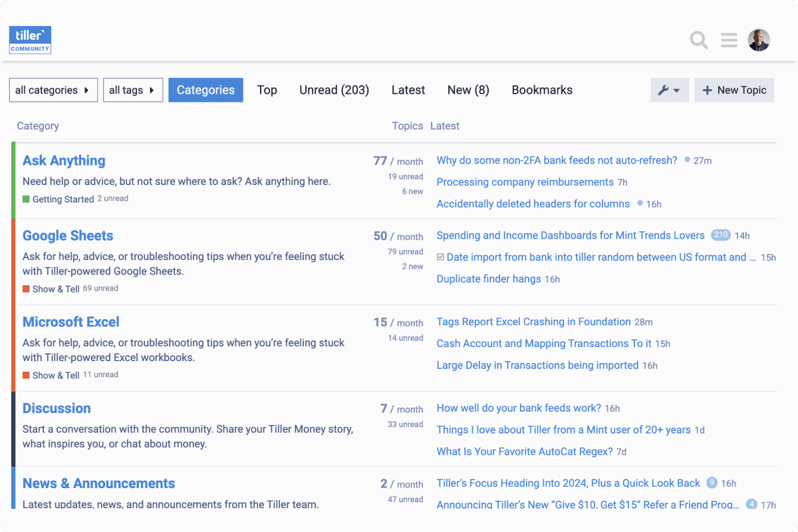This screenshot has width=798, height=532.
Task: Open 'Accidentally deleted headers for columns' topic
Action: coord(533,204)
